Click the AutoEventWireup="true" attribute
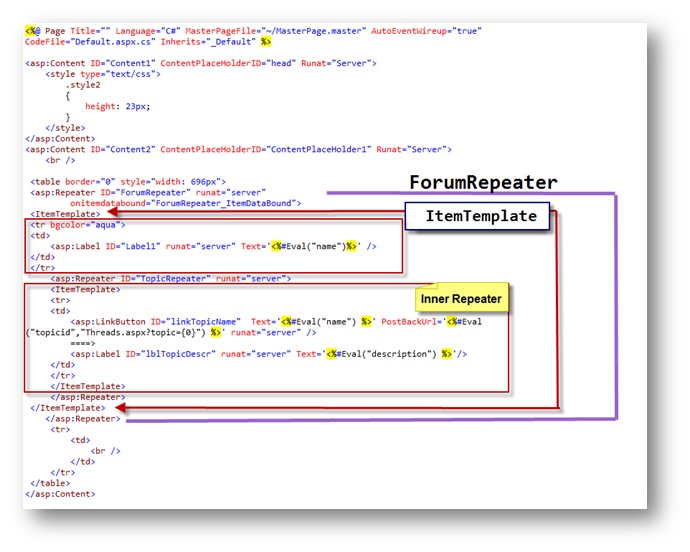690x552 pixels. 426,31
